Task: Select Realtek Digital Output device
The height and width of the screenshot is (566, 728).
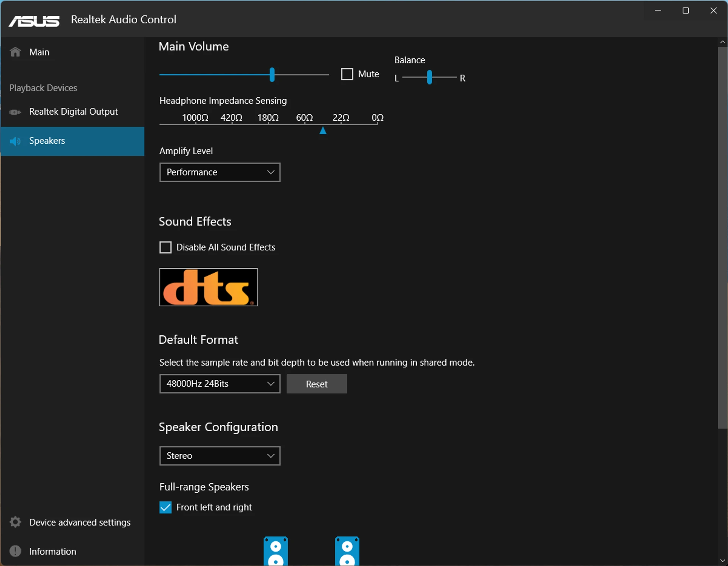Action: tap(72, 112)
